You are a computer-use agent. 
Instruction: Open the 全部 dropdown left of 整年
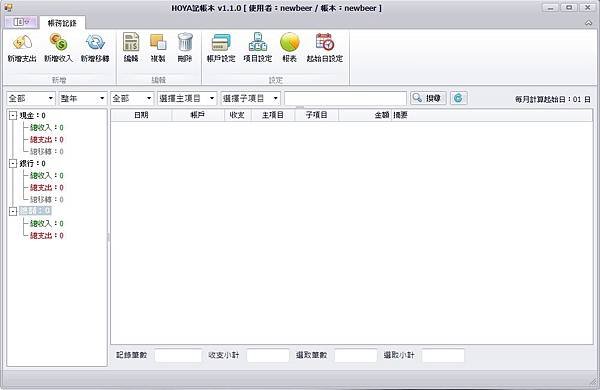coord(31,99)
